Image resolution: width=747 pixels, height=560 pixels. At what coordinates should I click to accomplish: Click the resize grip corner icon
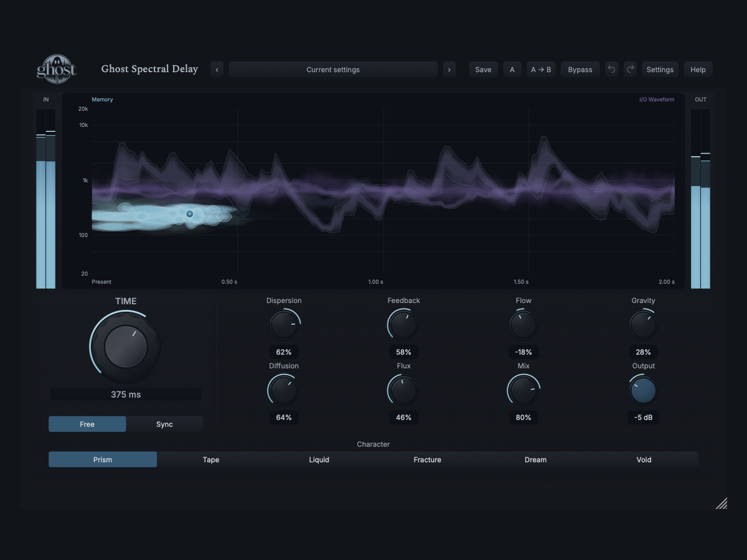721,503
